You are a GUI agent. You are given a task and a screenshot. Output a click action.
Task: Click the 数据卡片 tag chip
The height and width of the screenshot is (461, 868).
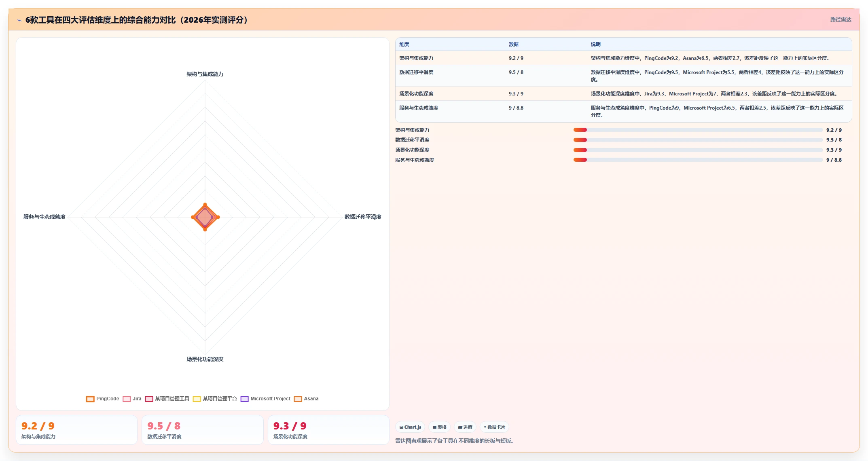tap(494, 427)
